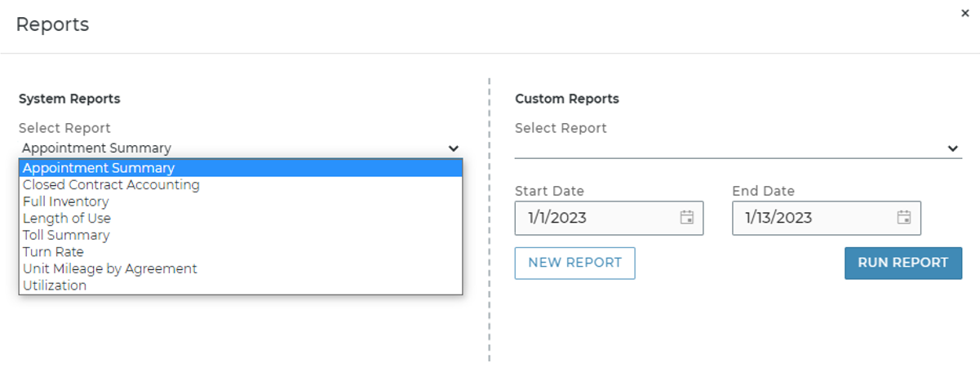Open the End Date calendar picker icon
This screenshot has width=980, height=376.
[904, 218]
